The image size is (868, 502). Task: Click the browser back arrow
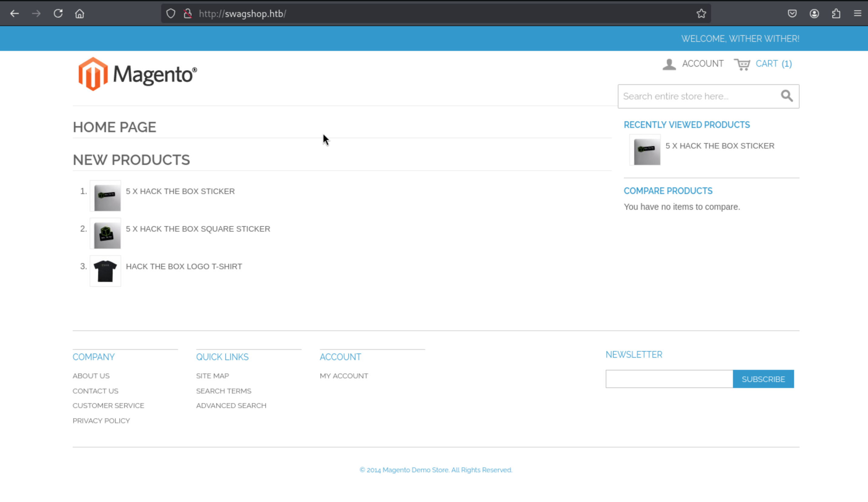[15, 14]
